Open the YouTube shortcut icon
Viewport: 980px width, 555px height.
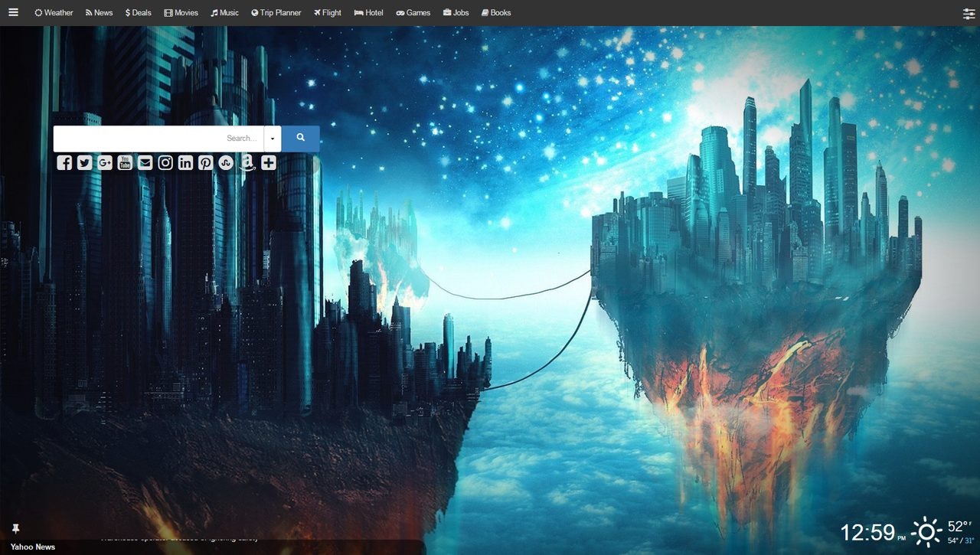(125, 162)
